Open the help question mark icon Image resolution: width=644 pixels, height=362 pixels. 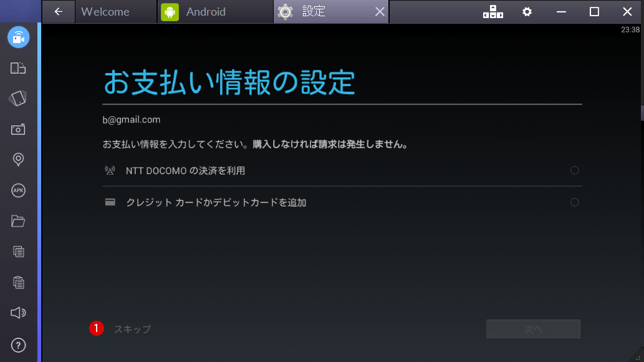click(18, 345)
